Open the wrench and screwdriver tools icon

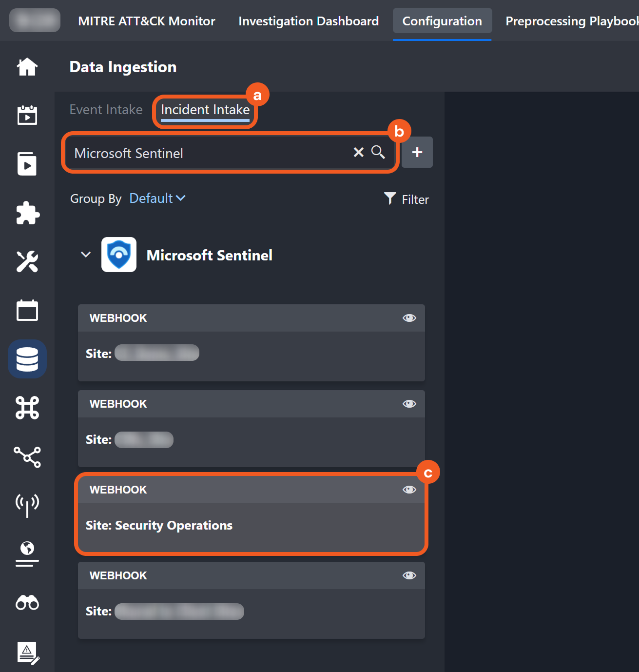[x=27, y=262]
